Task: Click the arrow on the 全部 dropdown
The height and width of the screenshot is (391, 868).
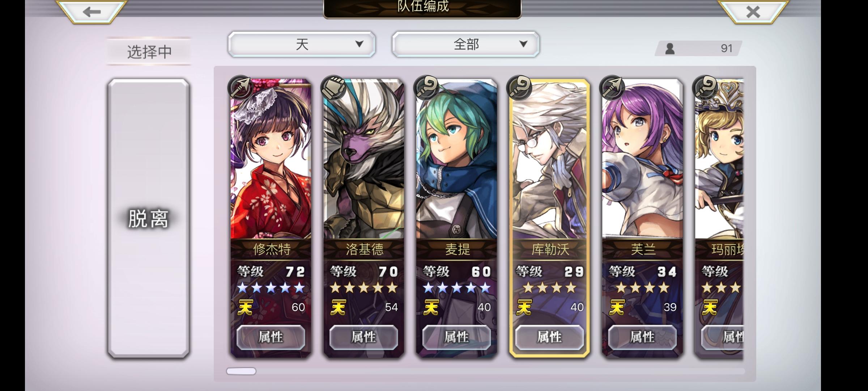Action: point(523,44)
